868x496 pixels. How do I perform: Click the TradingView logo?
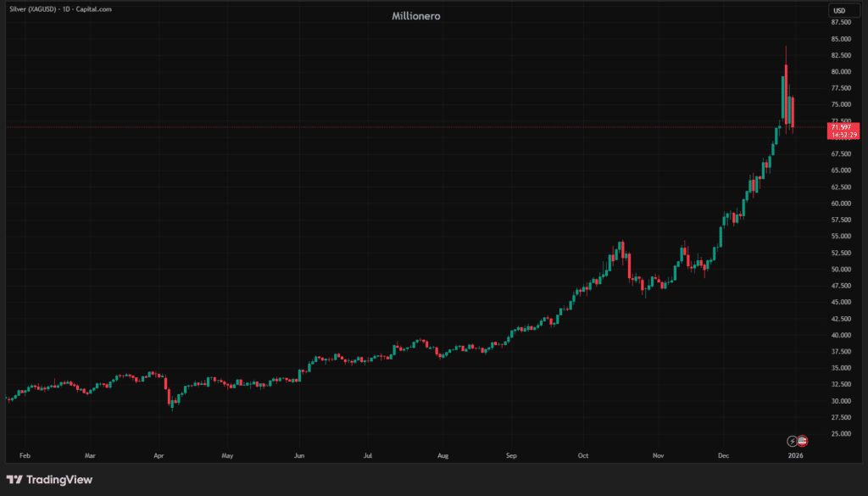pos(49,480)
